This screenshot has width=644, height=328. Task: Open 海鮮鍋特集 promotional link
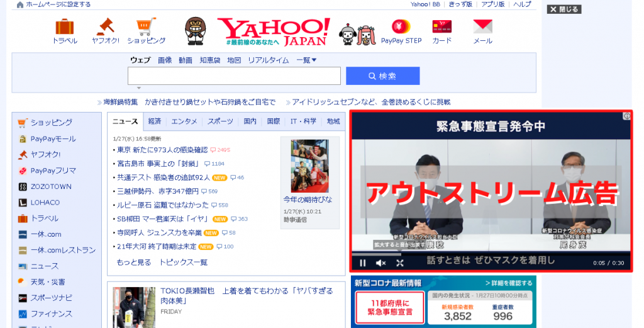tap(120, 102)
